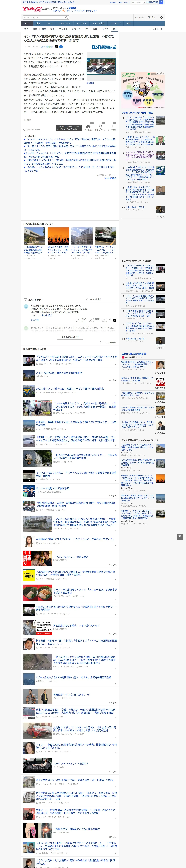Open the Yahoo! JAPAN logo homepage
The width and height of the screenshot is (186, 868).
(32, 9)
